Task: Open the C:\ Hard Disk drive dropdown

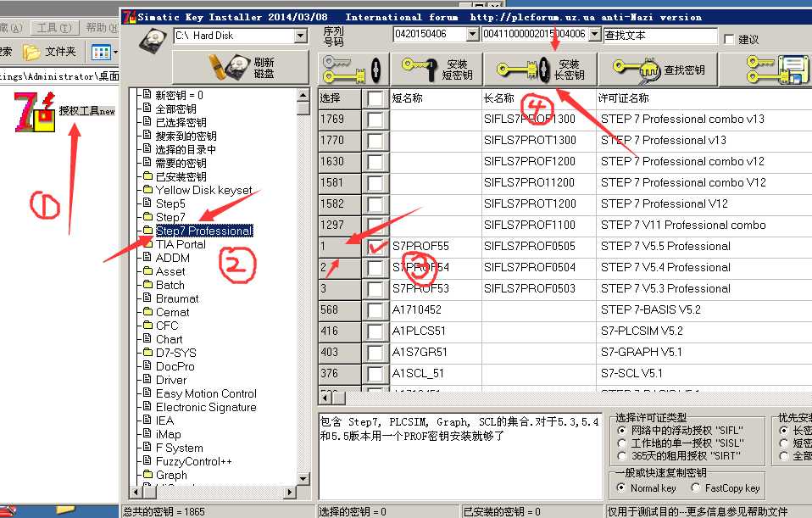Action: click(300, 36)
